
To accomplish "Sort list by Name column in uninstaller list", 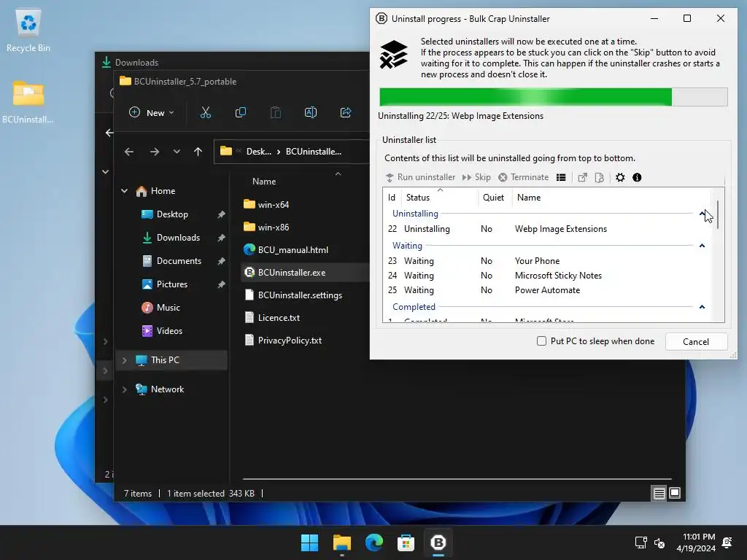I will (611, 197).
